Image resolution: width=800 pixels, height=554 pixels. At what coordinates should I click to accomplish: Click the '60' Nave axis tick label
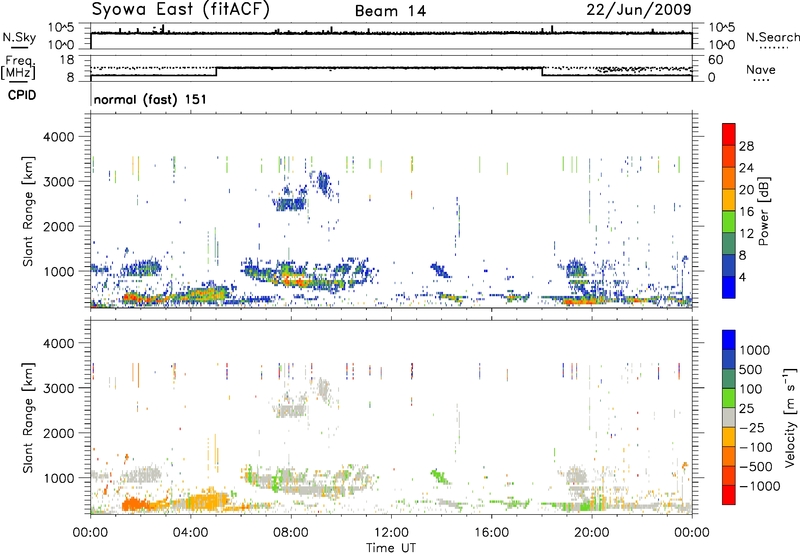point(716,60)
